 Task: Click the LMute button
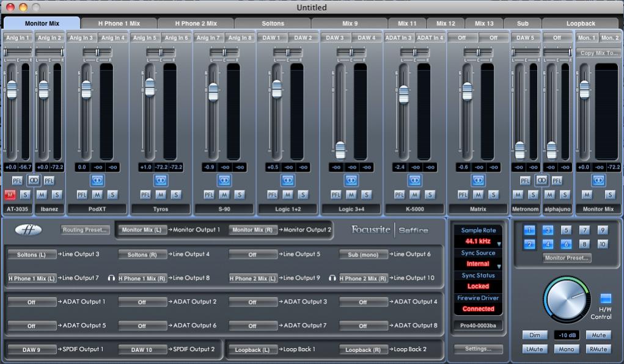[534, 349]
